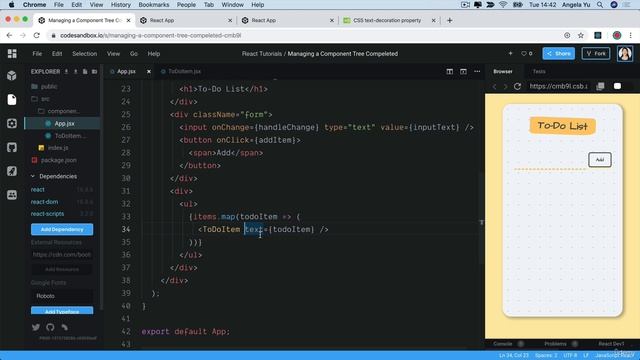Open the Console panel at bottom
The image size is (640, 360).
click(503, 344)
